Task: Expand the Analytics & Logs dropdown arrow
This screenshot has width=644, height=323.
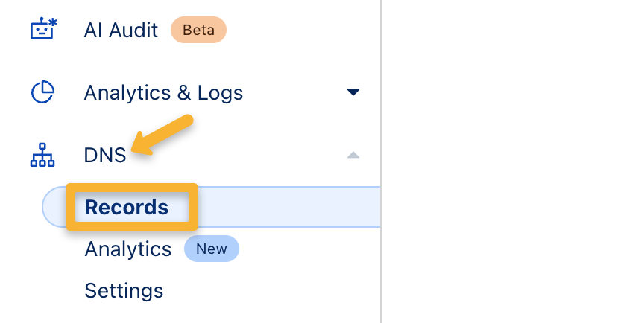Action: click(353, 93)
